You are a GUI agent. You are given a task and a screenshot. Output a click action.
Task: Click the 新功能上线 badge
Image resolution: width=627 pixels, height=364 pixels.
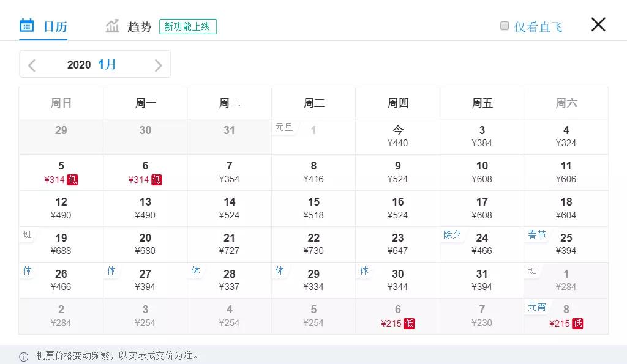tap(187, 26)
